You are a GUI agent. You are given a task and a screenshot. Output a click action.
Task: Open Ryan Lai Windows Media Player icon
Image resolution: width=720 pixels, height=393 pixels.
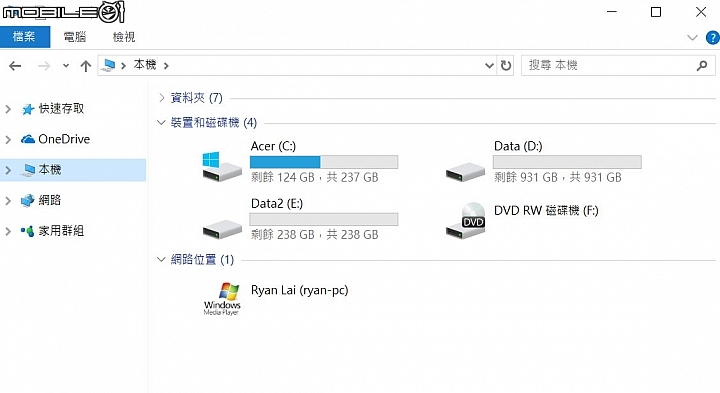pyautogui.click(x=222, y=299)
